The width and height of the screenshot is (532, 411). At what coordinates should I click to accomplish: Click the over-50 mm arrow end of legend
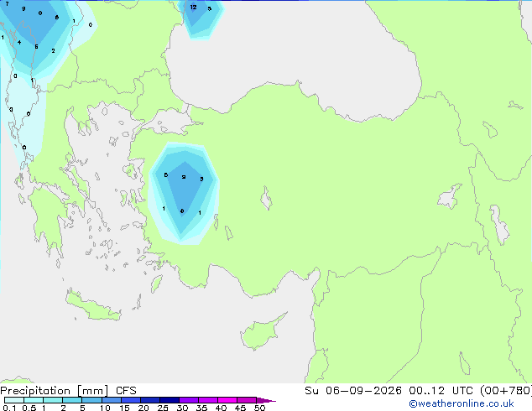point(266,400)
